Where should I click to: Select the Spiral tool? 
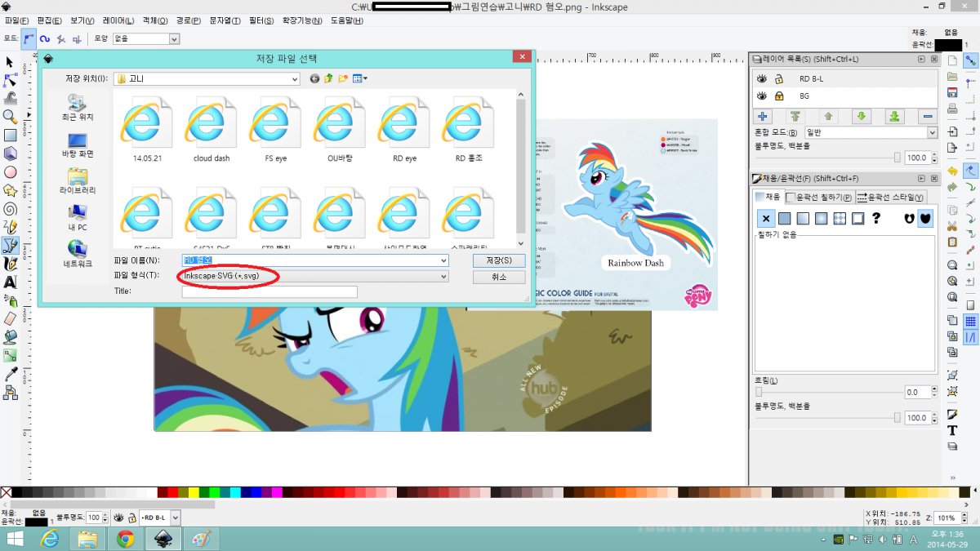(x=11, y=208)
